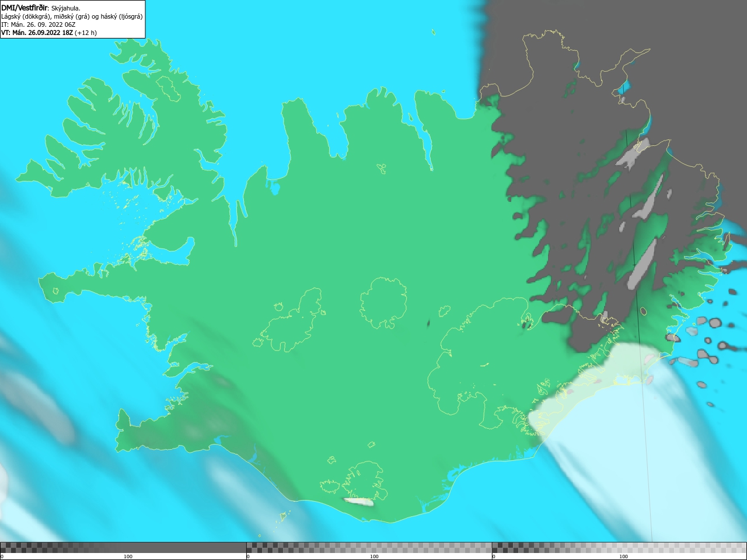The width and height of the screenshot is (747, 560).
Task: Click the 'DMI/Vestfirðir: Skýjahula.' title text
Action: click(41, 8)
